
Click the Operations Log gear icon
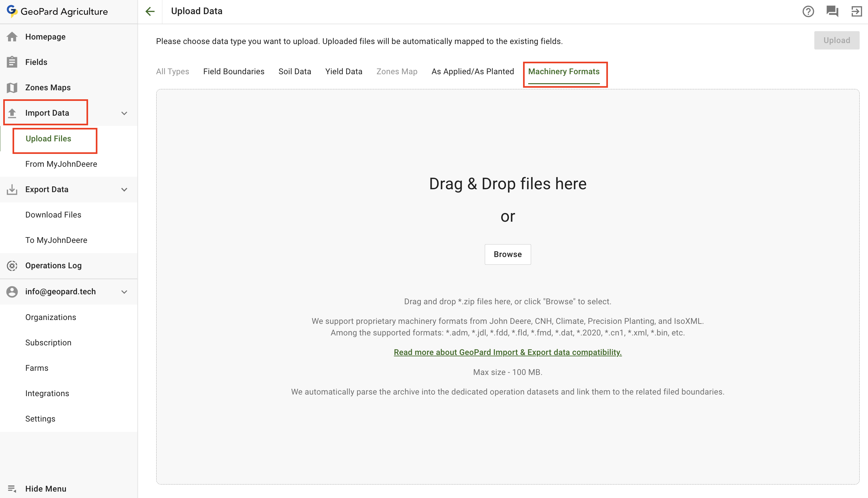click(x=12, y=266)
